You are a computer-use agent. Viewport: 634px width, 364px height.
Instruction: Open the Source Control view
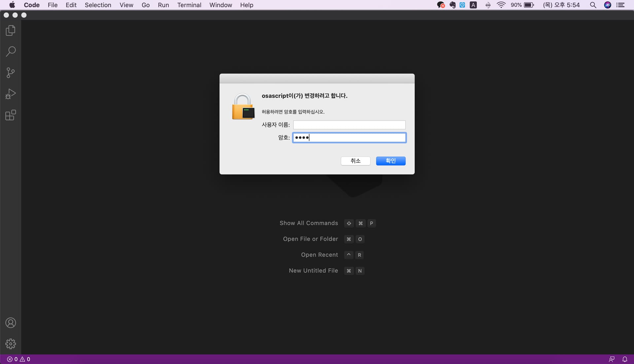pos(11,73)
